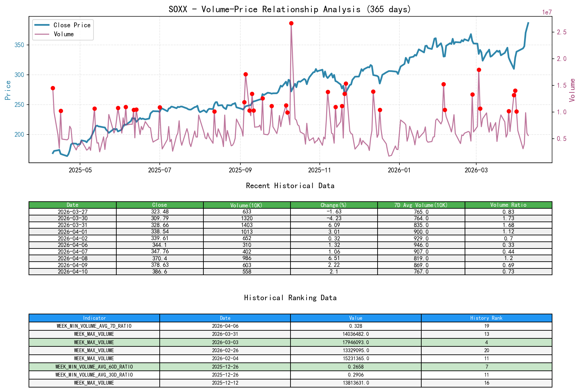
Task: Select ranking date "2026-03-31"
Action: coord(225,334)
